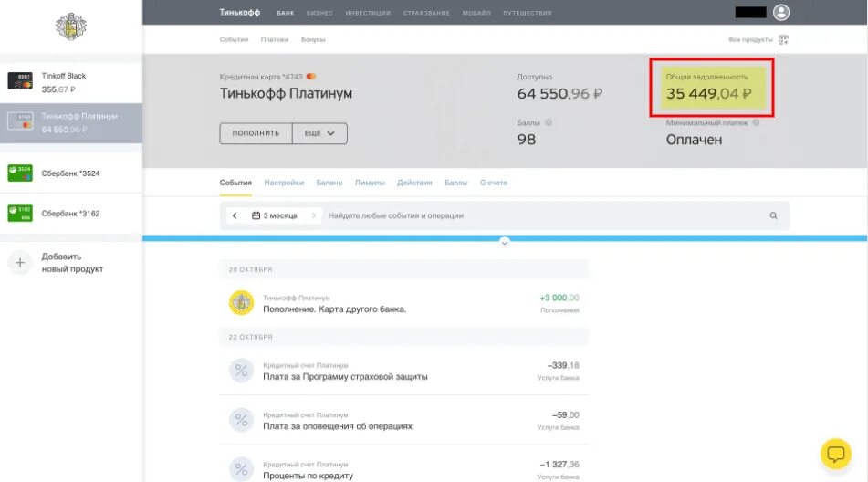Click the Mastercard logo beside card *4743
Screen dimensions: 868x482
click(311, 77)
